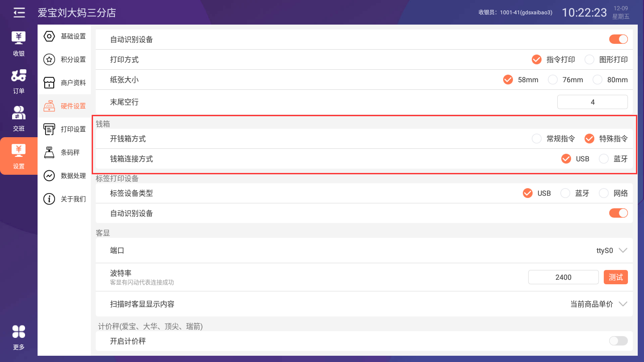Viewport: 644px width, 362px height.
Task: Click the 商户资料 store icon
Action: coord(49,83)
